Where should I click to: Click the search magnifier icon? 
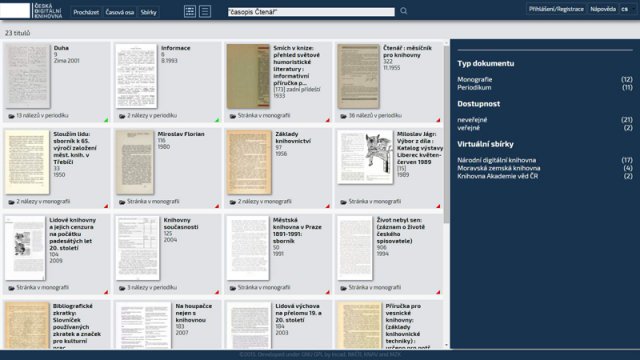tap(404, 11)
